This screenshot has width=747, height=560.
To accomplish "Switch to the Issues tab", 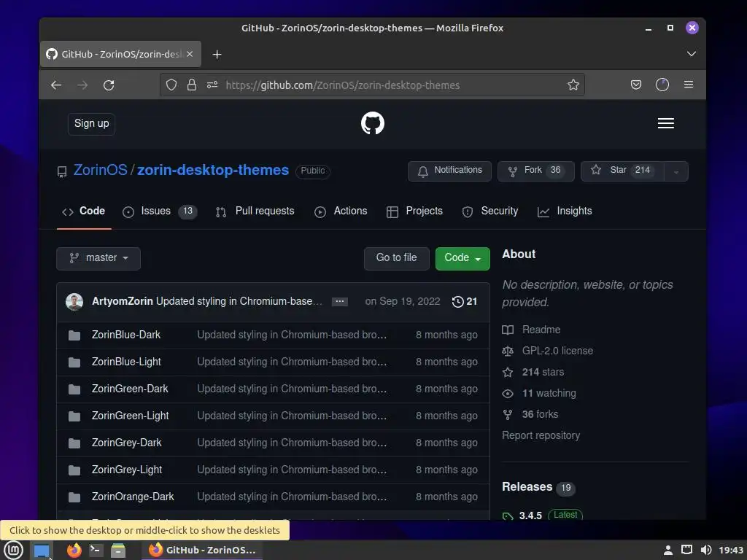I will [x=160, y=211].
